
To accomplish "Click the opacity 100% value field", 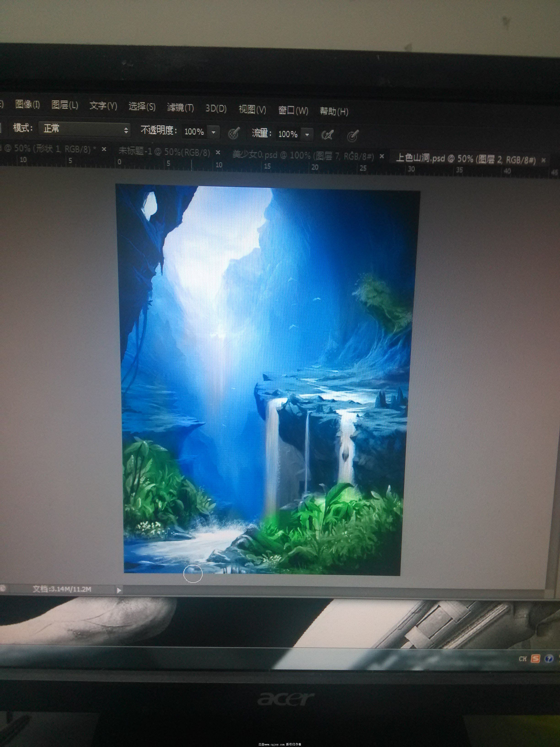I will pos(194,132).
